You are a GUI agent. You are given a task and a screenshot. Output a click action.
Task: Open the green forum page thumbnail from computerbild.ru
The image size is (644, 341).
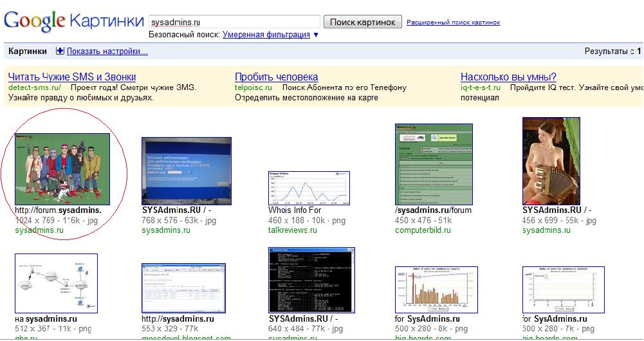[434, 164]
